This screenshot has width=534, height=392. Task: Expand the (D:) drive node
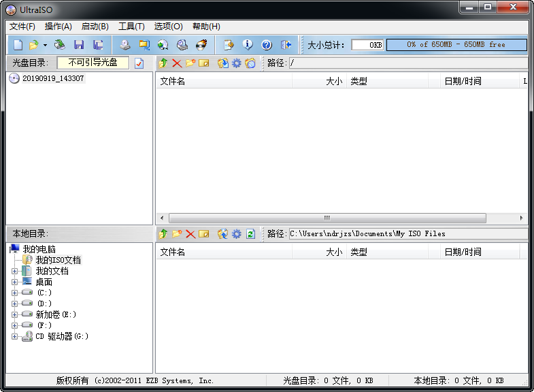(x=14, y=304)
